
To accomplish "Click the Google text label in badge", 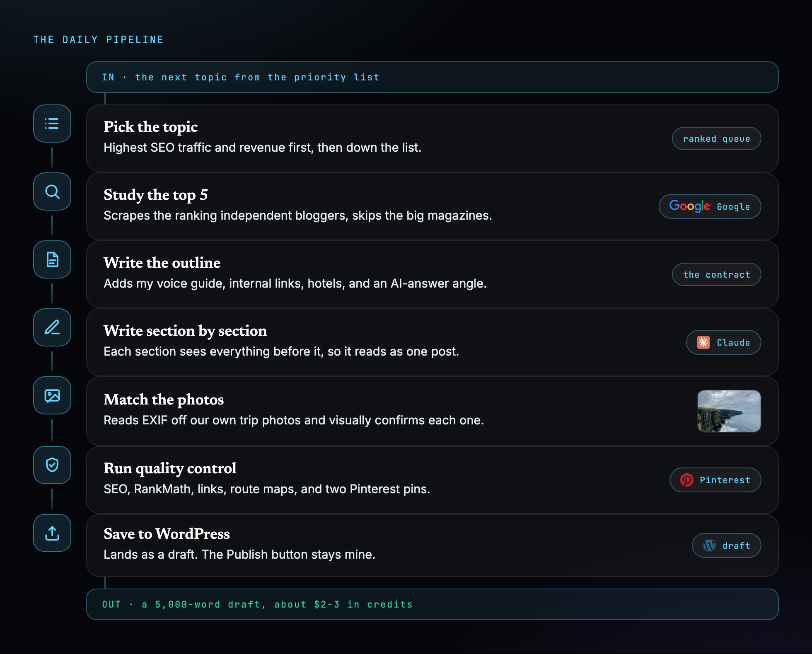I will point(733,207).
